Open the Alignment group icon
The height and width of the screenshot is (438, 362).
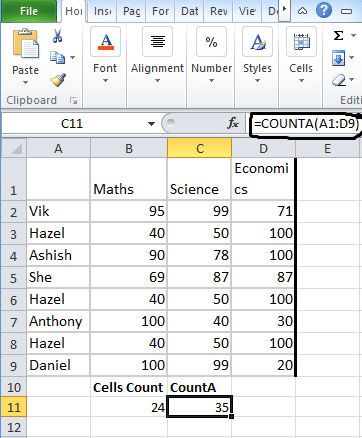[157, 42]
